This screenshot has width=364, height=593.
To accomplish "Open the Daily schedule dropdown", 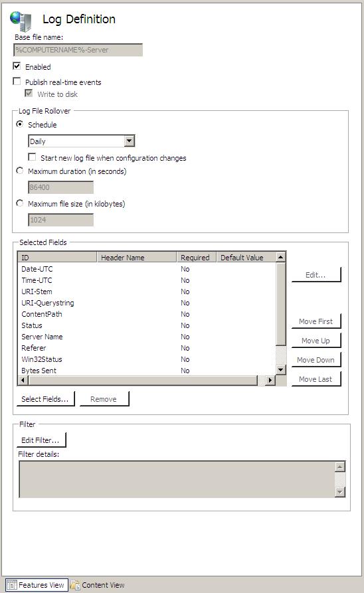I will click(130, 141).
